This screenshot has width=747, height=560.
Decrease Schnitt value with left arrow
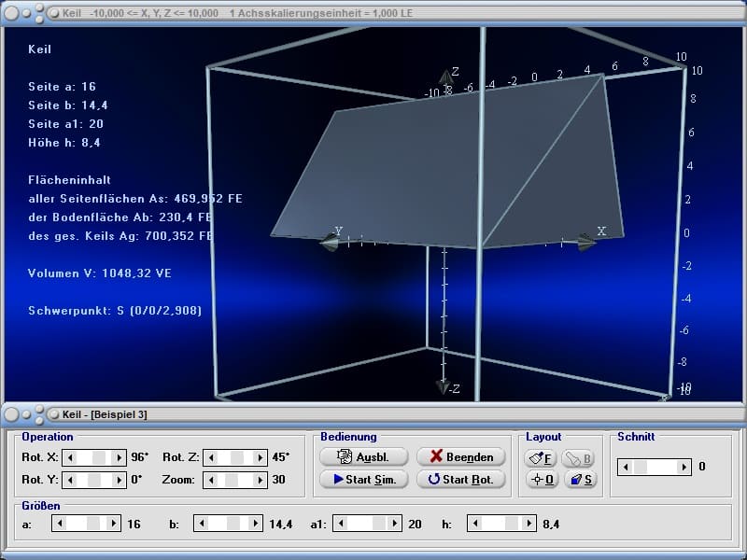pos(626,467)
